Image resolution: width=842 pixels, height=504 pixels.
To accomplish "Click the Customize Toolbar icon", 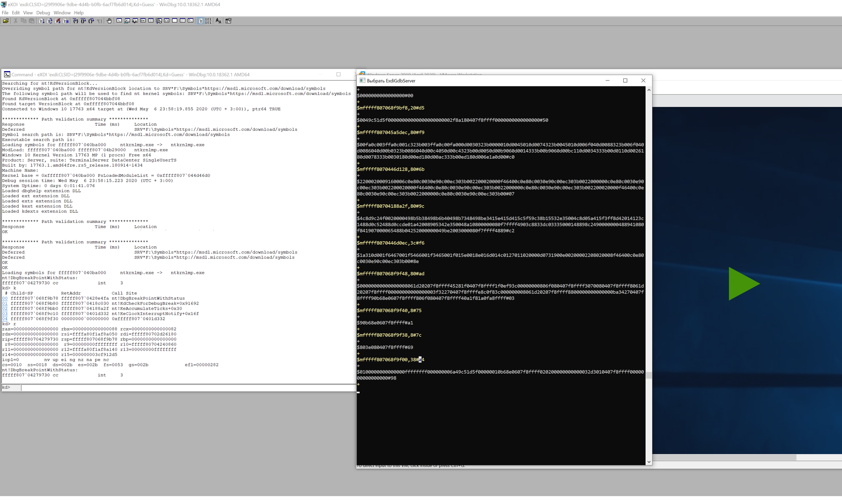I will (x=229, y=21).
